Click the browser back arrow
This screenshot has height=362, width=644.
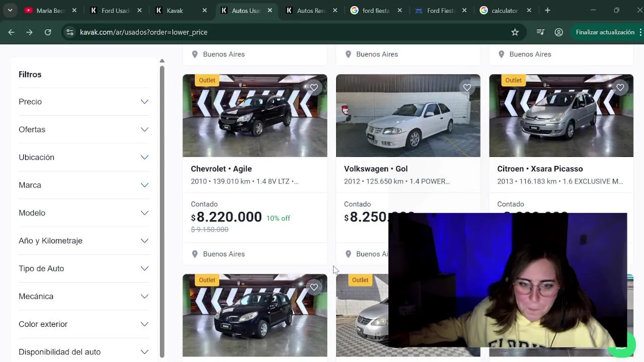pyautogui.click(x=11, y=32)
